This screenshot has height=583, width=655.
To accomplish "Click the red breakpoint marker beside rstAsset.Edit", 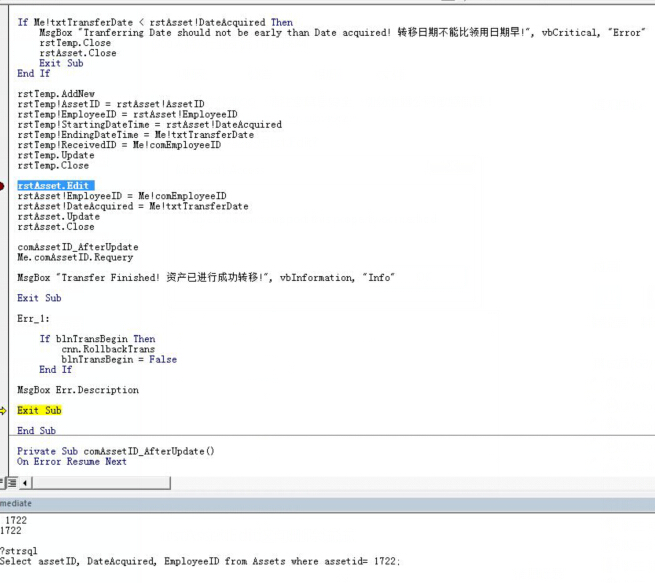I will [x=1, y=186].
